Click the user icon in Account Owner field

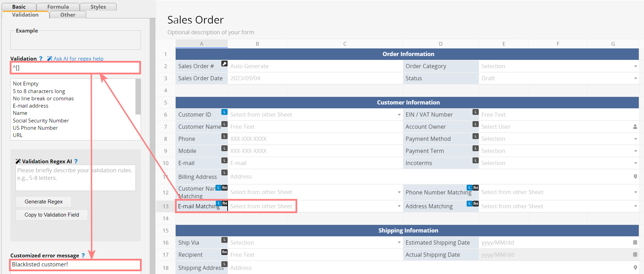635,127
